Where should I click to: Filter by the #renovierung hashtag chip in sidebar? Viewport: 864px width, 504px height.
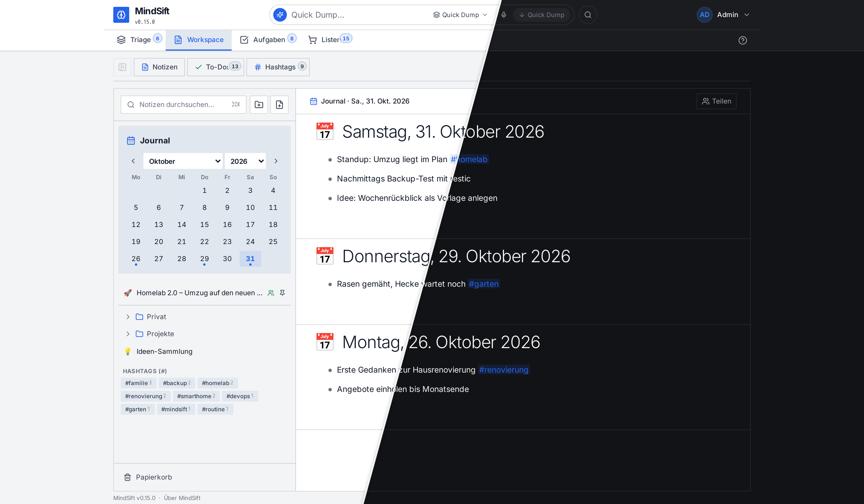[x=145, y=396]
